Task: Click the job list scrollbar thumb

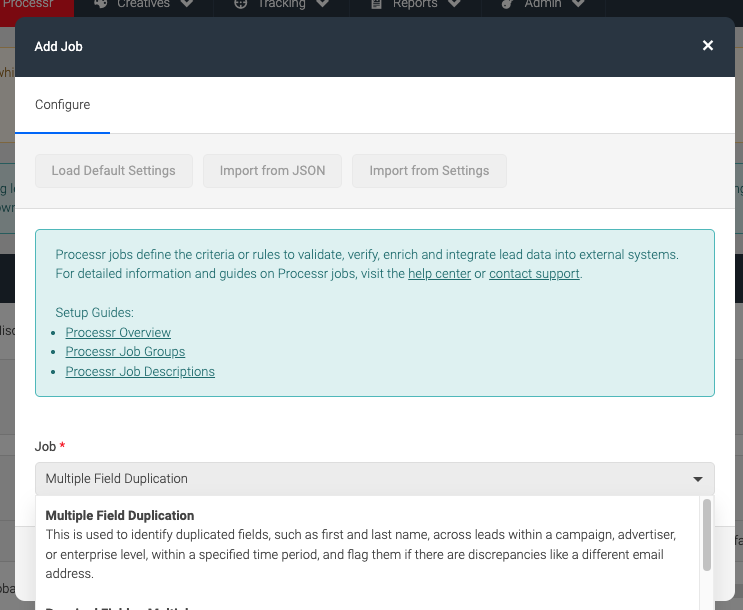Action: (707, 535)
